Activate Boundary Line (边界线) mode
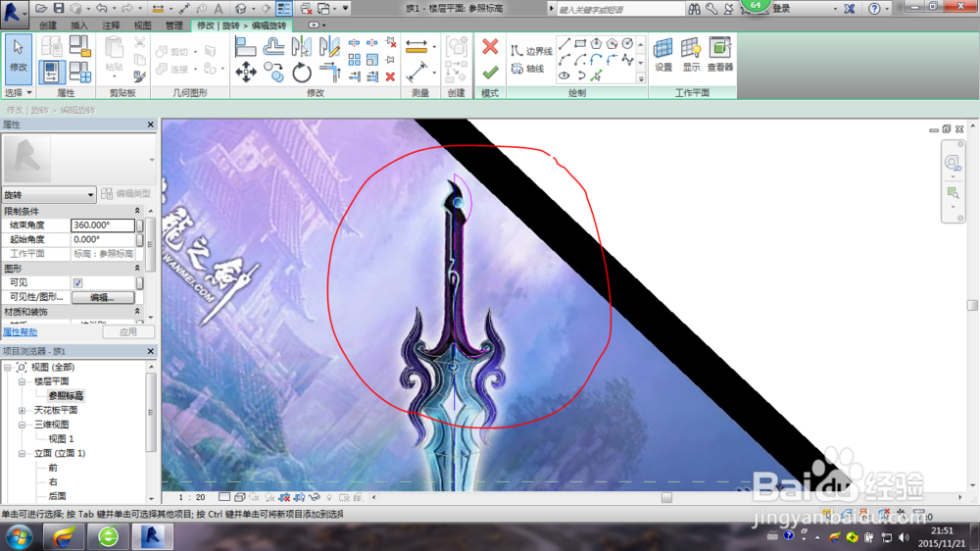 coord(531,51)
